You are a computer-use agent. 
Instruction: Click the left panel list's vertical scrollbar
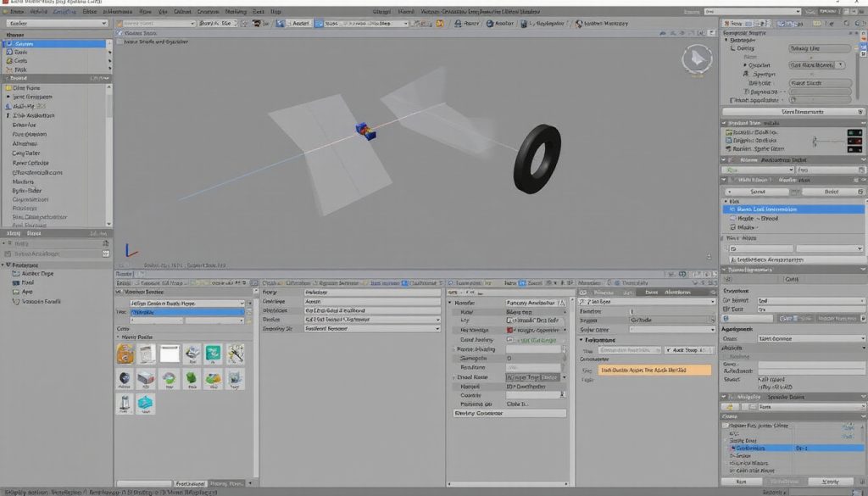109,155
